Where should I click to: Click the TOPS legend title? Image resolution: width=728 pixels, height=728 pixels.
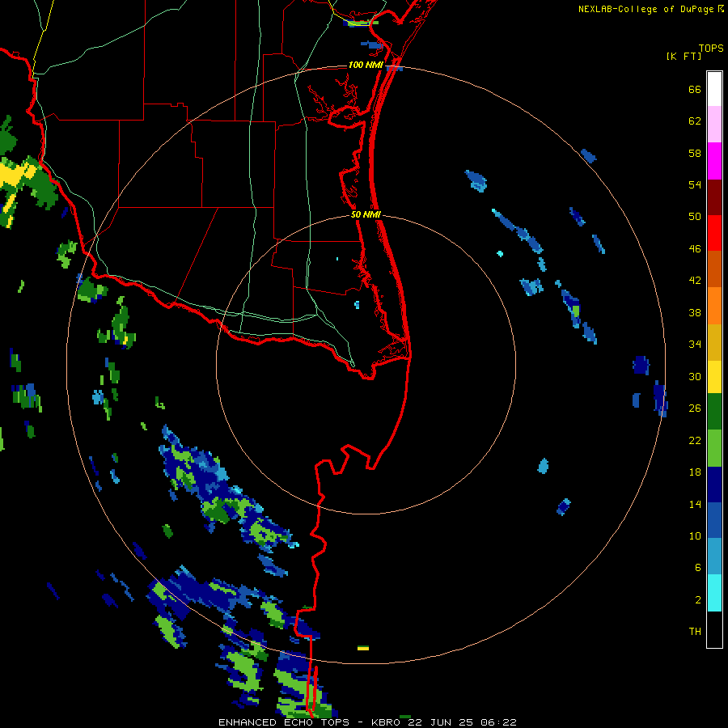click(711, 48)
